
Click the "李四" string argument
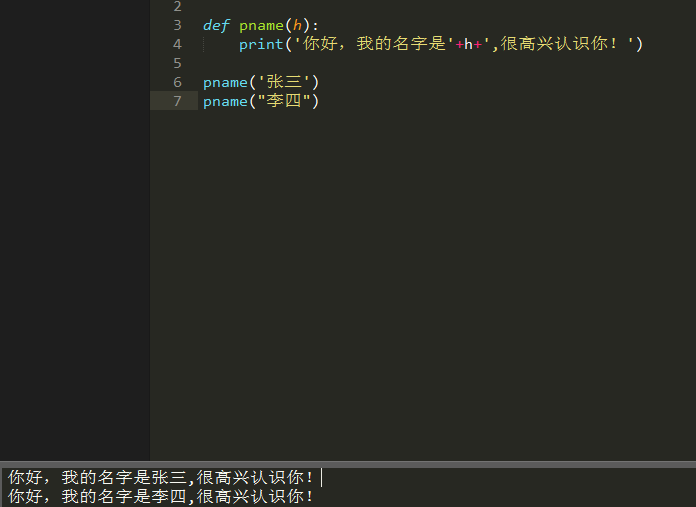click(x=284, y=101)
